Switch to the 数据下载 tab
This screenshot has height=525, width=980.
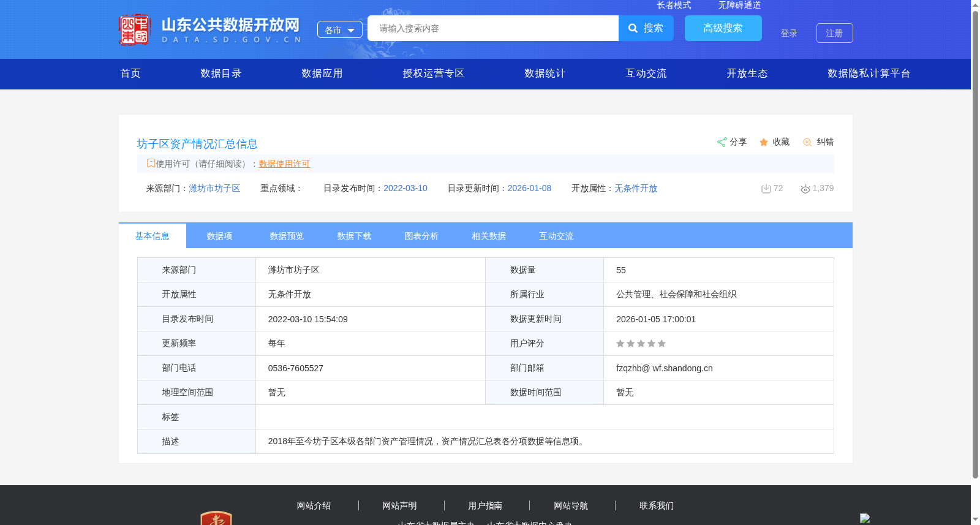click(x=355, y=236)
